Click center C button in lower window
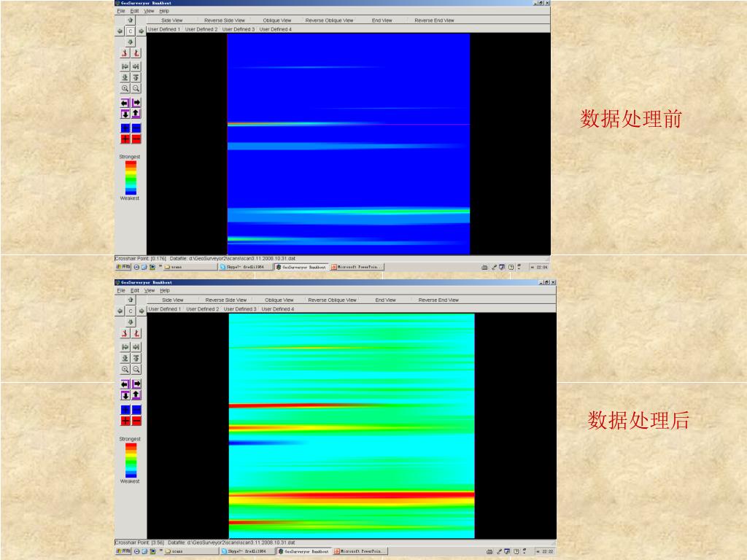The width and height of the screenshot is (747, 560). coord(131,311)
